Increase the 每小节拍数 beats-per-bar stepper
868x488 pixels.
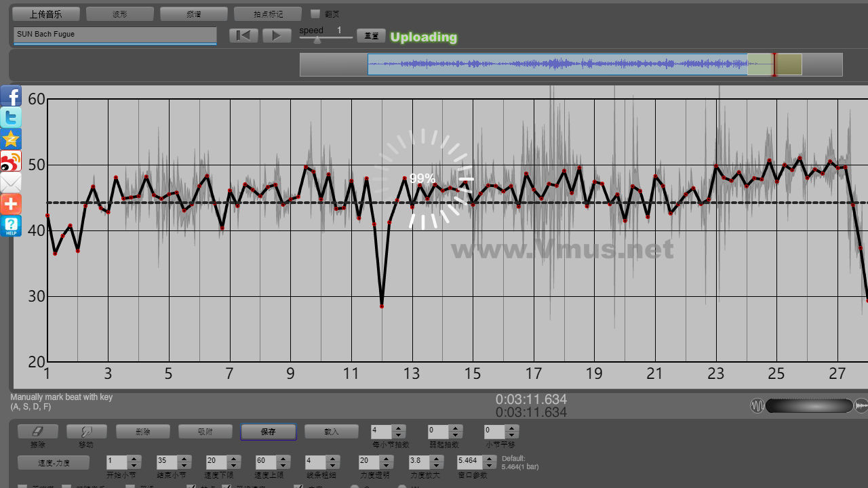[399, 428]
